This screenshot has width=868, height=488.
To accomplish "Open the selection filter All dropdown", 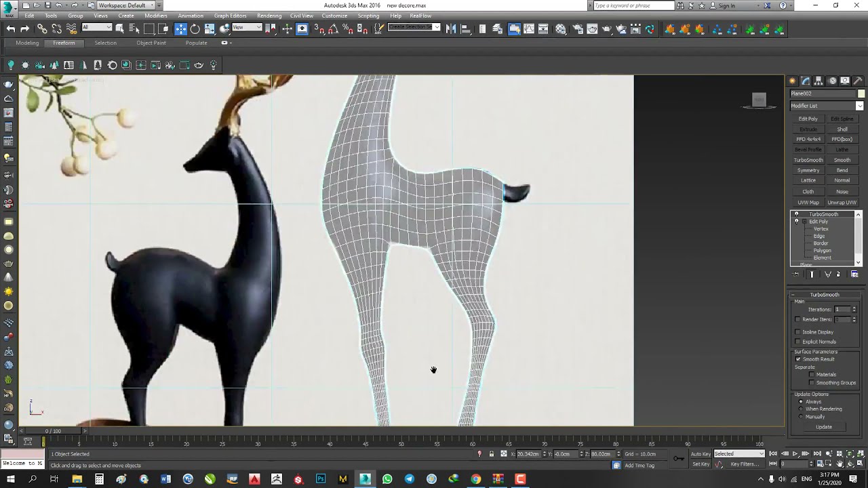I will [96, 27].
